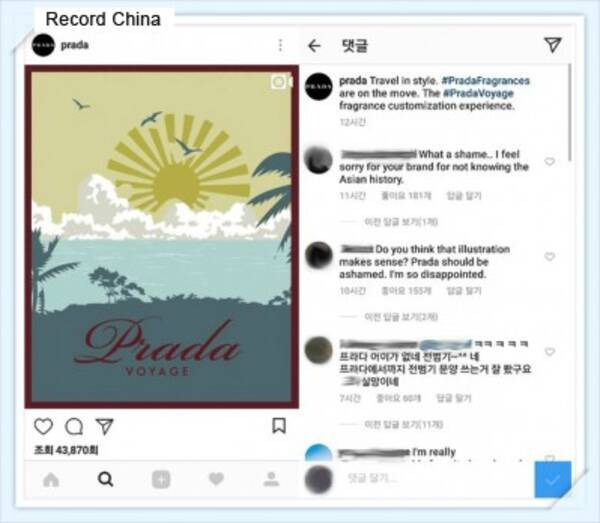
Task: Go to Home tab in bottom bar
Action: tap(51, 479)
